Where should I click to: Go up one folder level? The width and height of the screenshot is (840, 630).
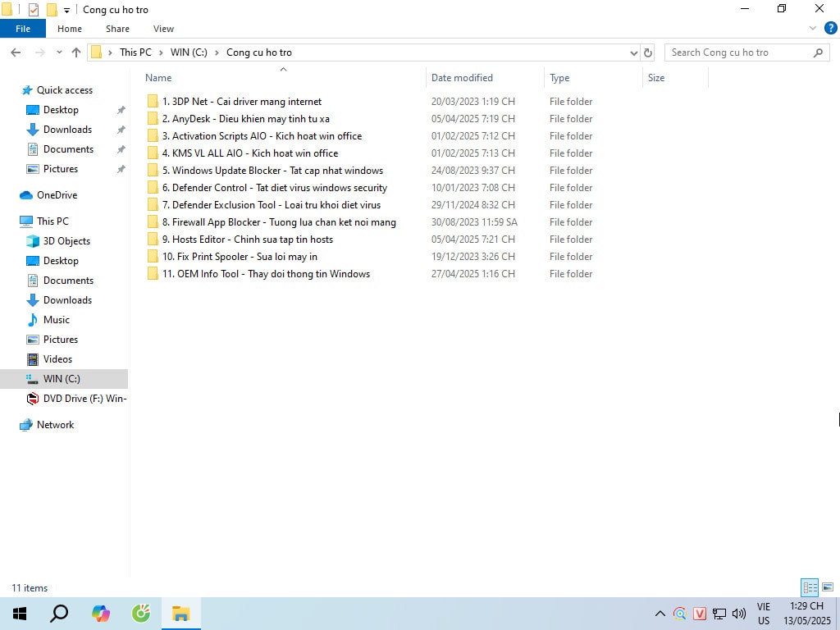click(76, 52)
